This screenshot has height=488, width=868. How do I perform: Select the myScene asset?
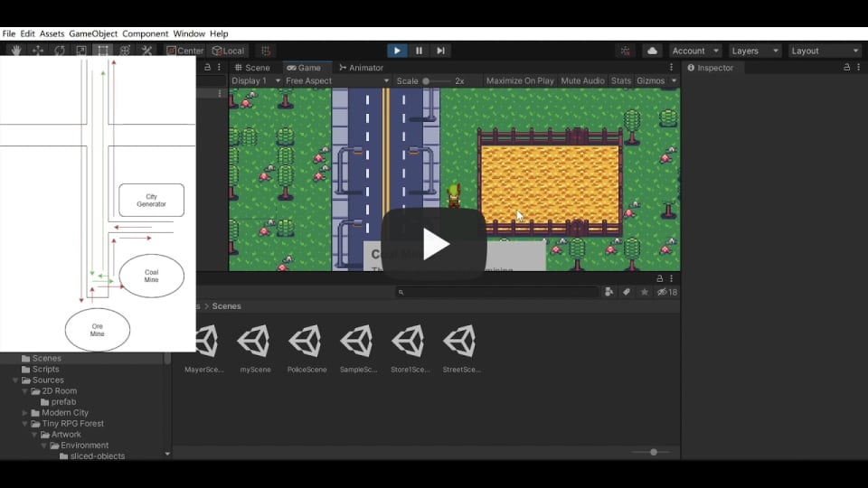255,349
